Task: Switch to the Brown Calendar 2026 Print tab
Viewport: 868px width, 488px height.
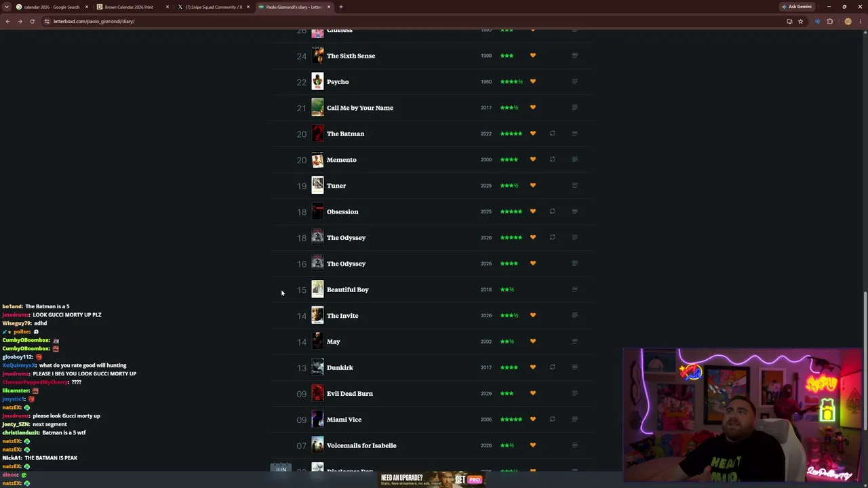Action: pyautogui.click(x=132, y=7)
